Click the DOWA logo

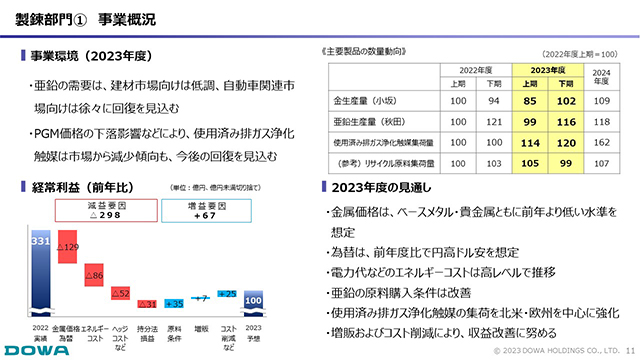tap(37, 350)
